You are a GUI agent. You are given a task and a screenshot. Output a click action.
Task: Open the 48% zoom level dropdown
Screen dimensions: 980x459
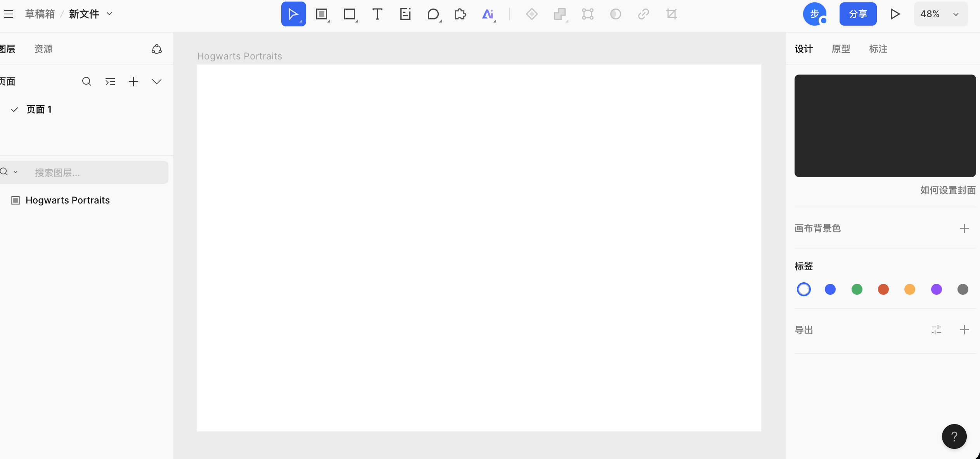point(940,14)
